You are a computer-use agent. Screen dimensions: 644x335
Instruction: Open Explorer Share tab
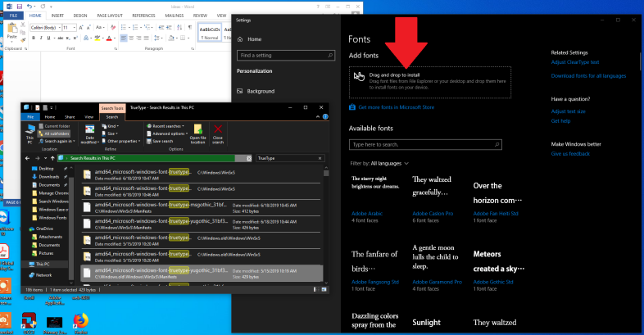pos(70,117)
